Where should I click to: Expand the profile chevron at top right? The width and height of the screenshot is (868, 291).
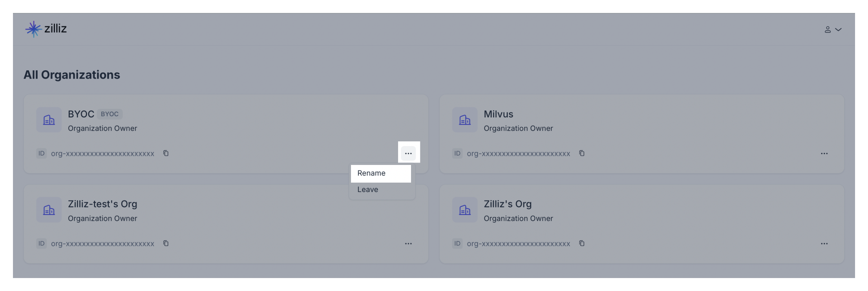coord(839,29)
